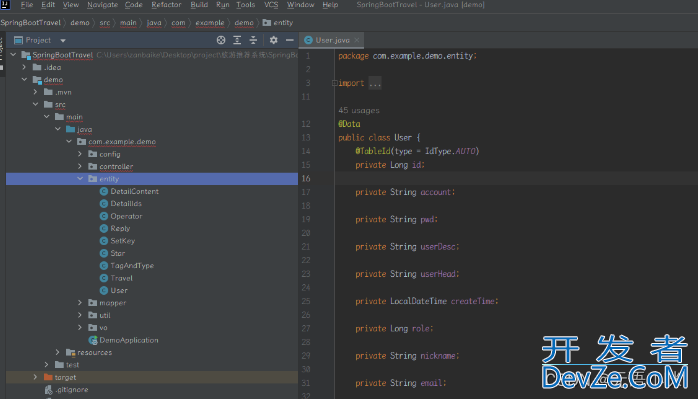Click SpringBootTravel in the breadcrumb bar

[30, 23]
